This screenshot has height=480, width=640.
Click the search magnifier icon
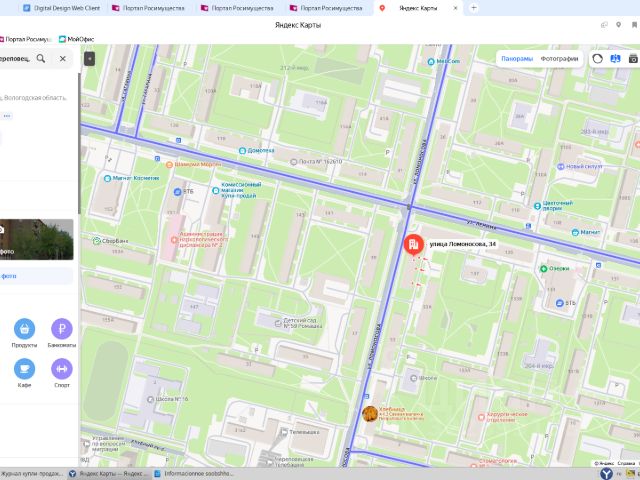point(41,58)
